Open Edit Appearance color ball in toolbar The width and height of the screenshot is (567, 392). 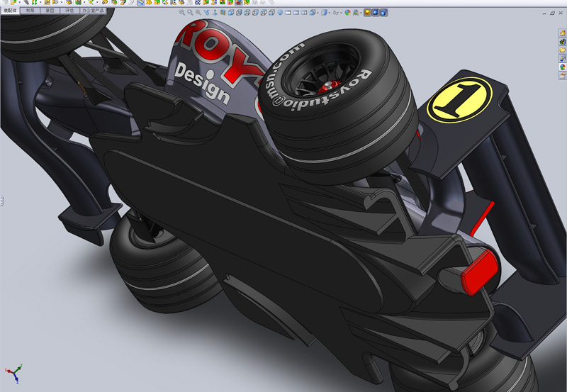347,13
